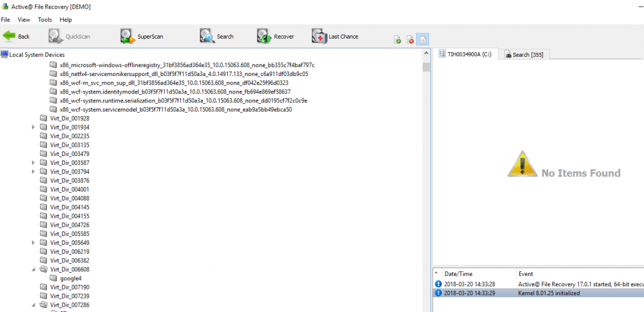Image resolution: width=644 pixels, height=312 pixels.
Task: Select the Virt_Dir_003876 folder
Action: [x=70, y=180]
